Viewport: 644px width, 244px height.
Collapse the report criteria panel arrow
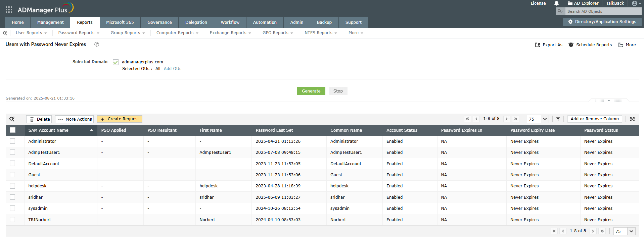click(609, 101)
